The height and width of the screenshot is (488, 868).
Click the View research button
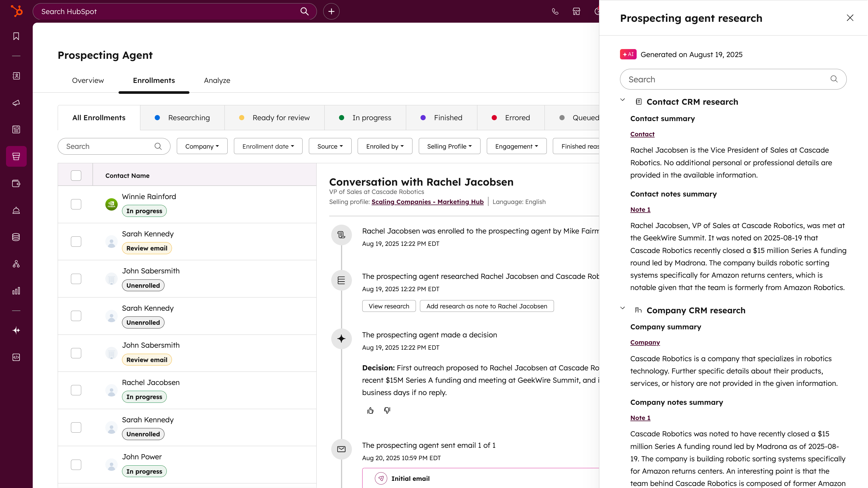[389, 306]
